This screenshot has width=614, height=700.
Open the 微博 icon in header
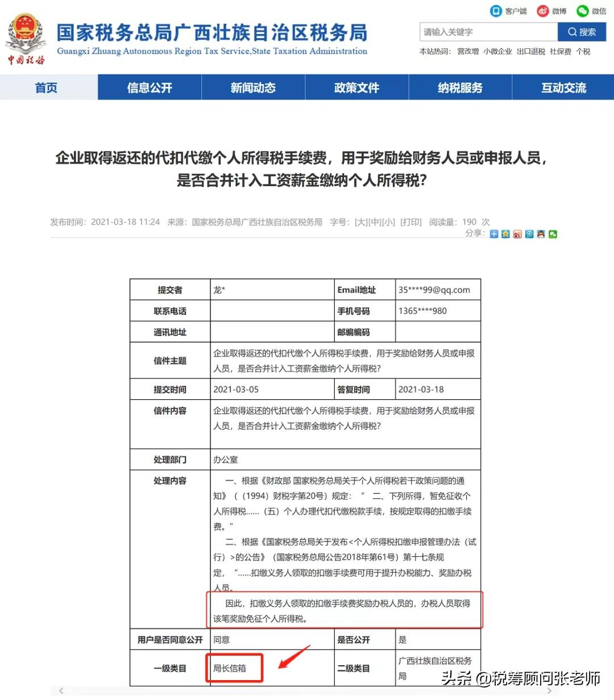pos(543,11)
